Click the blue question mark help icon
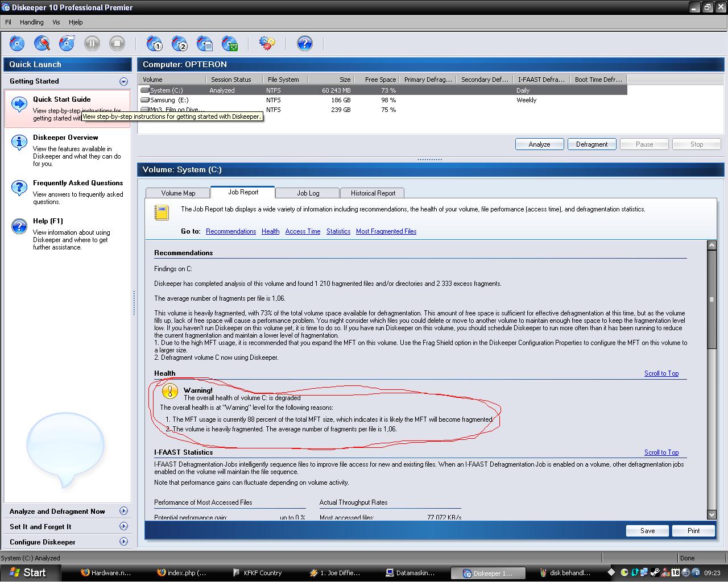The image size is (728, 582). tap(305, 43)
